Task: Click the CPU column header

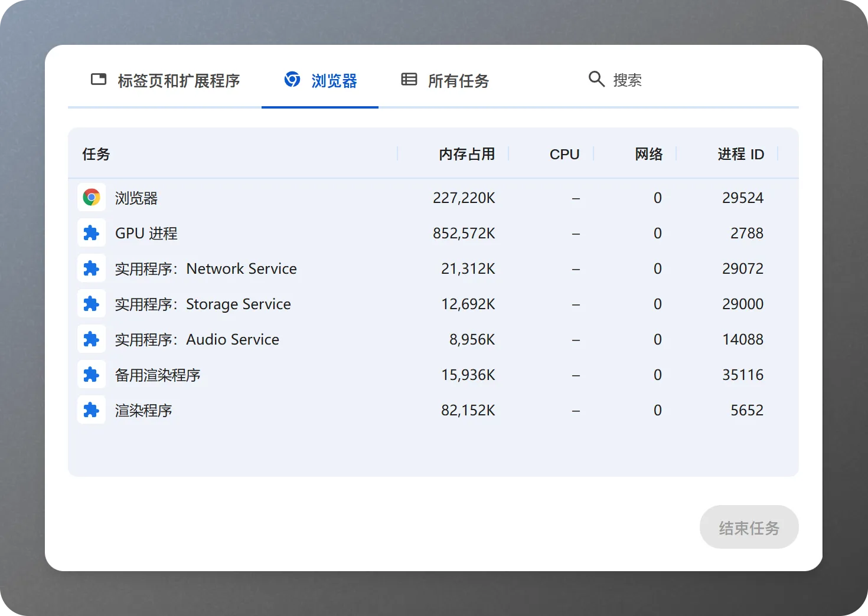Action: tap(564, 154)
